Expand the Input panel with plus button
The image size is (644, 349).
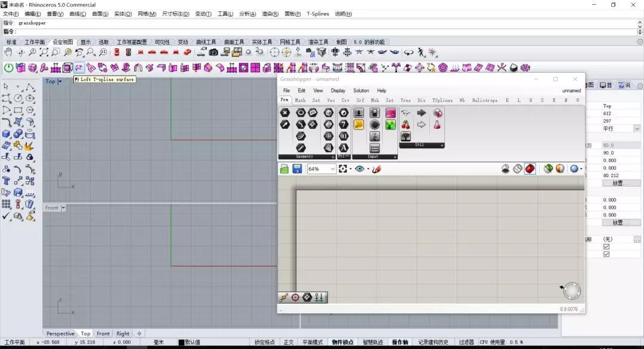pos(395,157)
